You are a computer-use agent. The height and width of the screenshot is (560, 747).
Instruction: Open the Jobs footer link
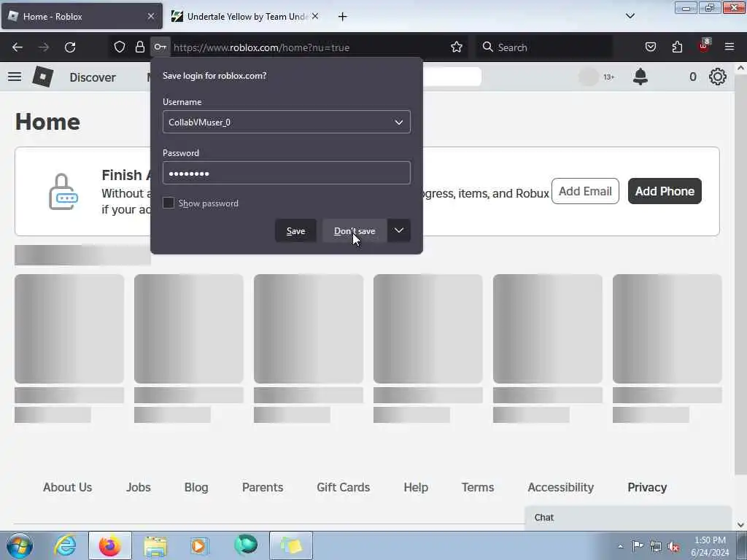138,487
